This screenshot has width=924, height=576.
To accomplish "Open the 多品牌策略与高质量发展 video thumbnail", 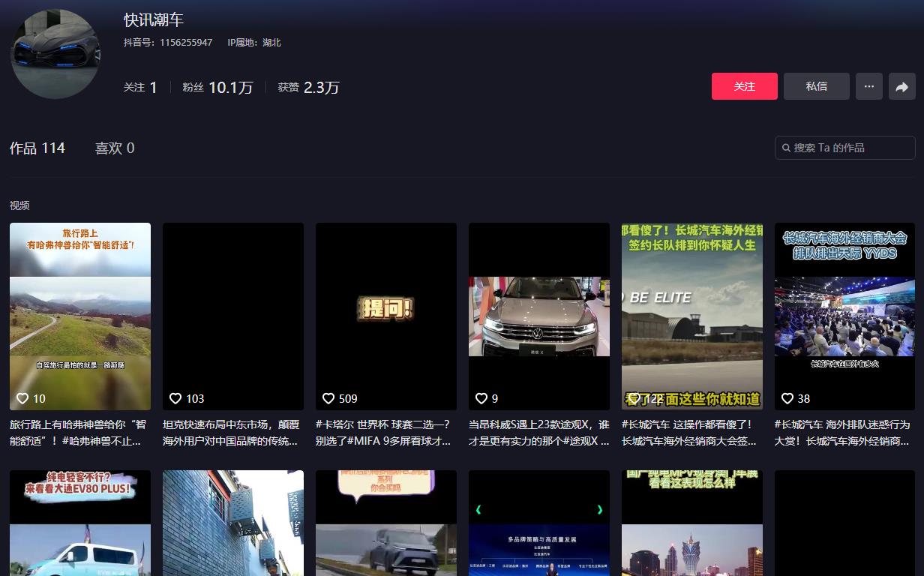I will [539, 523].
